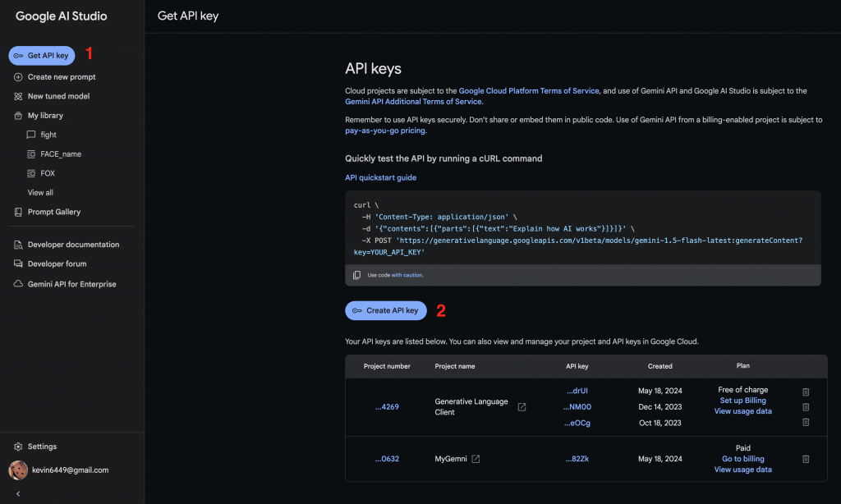
Task: View usage data for Generative Language Client
Action: pos(742,411)
